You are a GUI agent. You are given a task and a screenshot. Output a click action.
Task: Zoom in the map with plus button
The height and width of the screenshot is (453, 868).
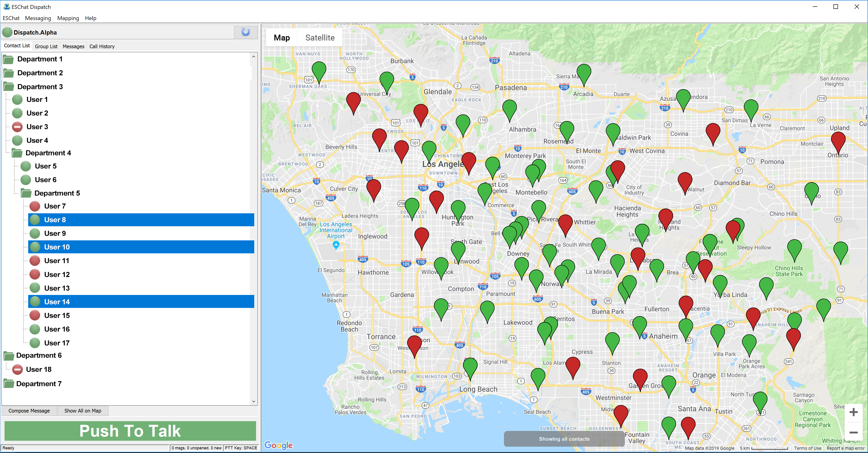tap(853, 412)
